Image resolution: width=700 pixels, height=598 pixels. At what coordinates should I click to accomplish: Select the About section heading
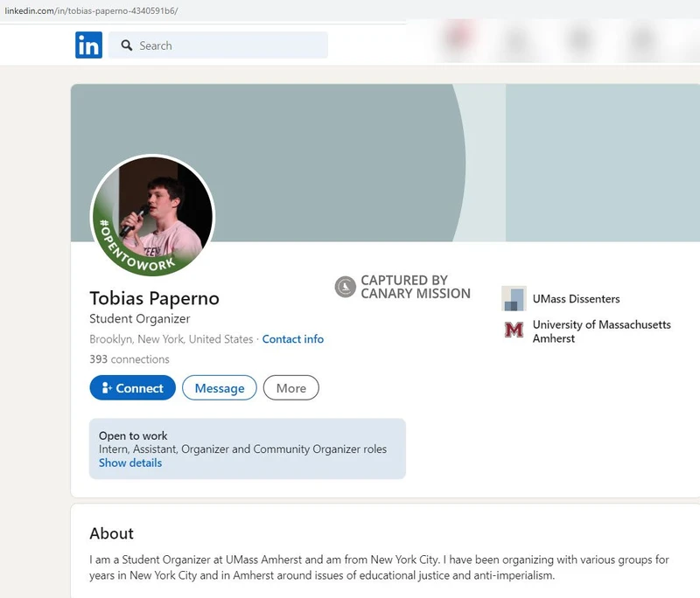(111, 533)
